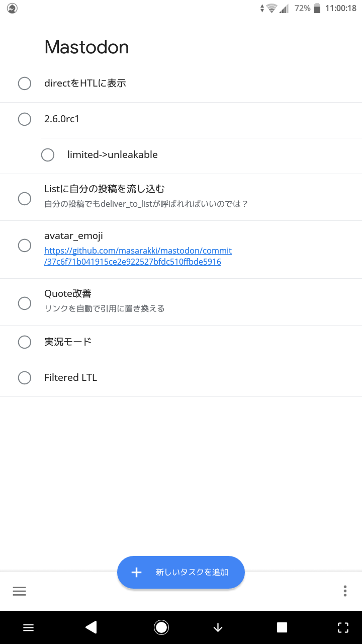The image size is (362, 644).
Task: Mark 'directをHTLに表示' task as complete
Action: point(25,84)
